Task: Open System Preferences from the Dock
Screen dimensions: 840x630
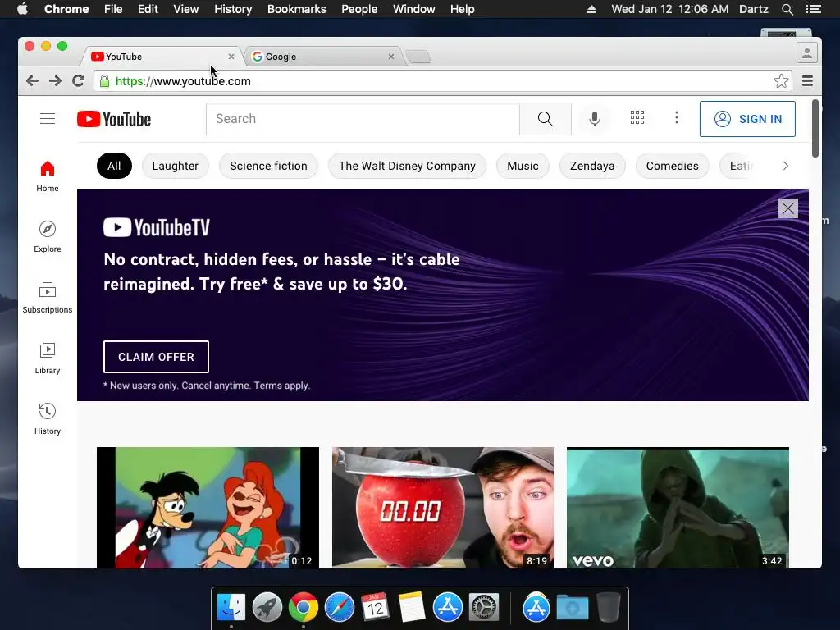Action: [x=484, y=608]
